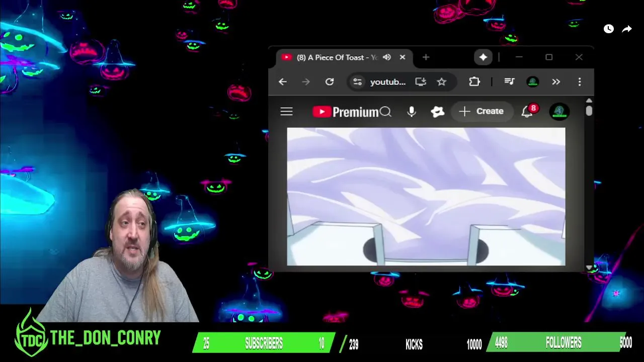Click the KICKS counter label
Viewport: 644px width, 362px height.
point(414,344)
